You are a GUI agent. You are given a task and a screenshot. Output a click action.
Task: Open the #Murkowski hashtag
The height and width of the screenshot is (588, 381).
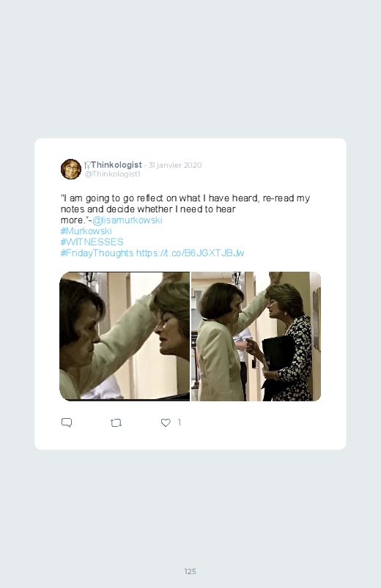[86, 231]
